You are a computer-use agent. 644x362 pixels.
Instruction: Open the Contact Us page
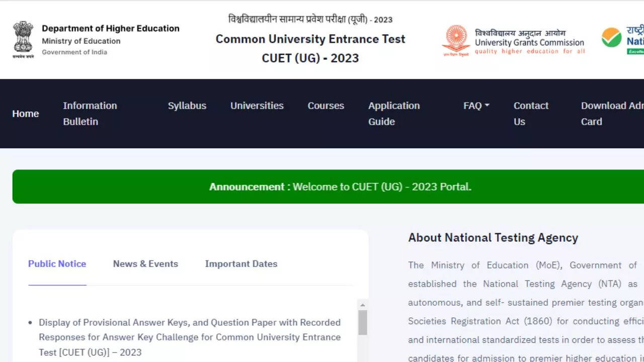click(531, 114)
